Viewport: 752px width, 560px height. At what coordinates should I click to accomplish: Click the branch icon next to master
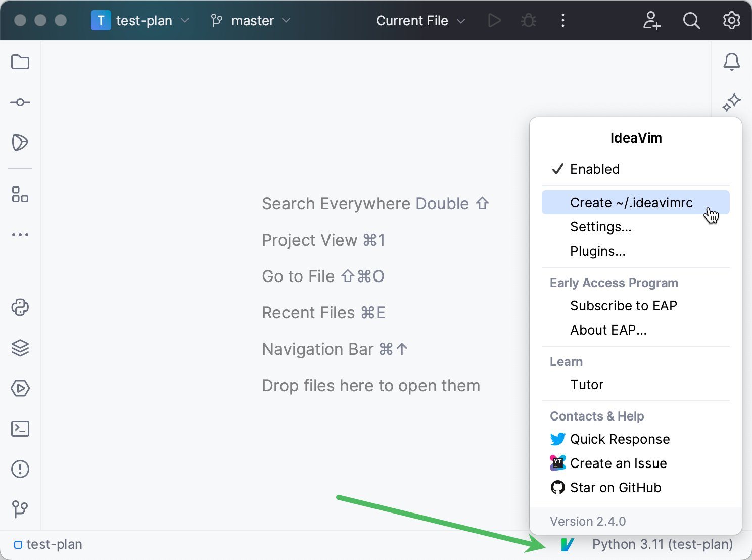tap(217, 20)
